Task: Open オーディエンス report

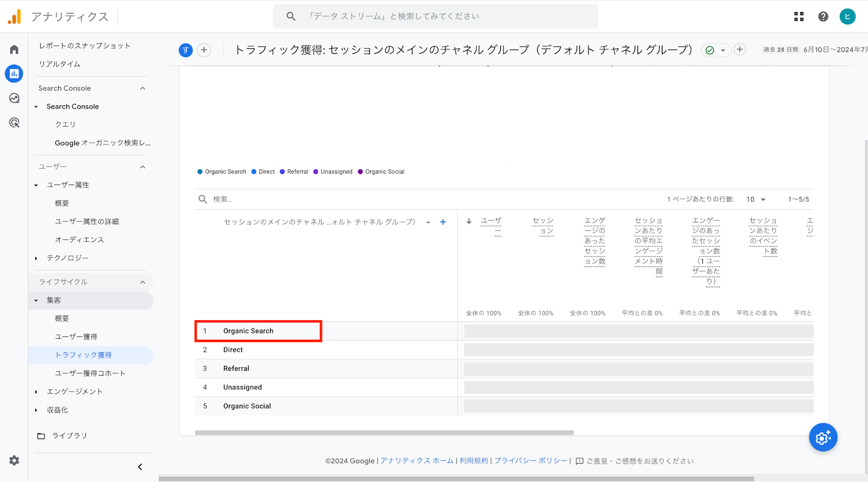Action: (x=79, y=240)
